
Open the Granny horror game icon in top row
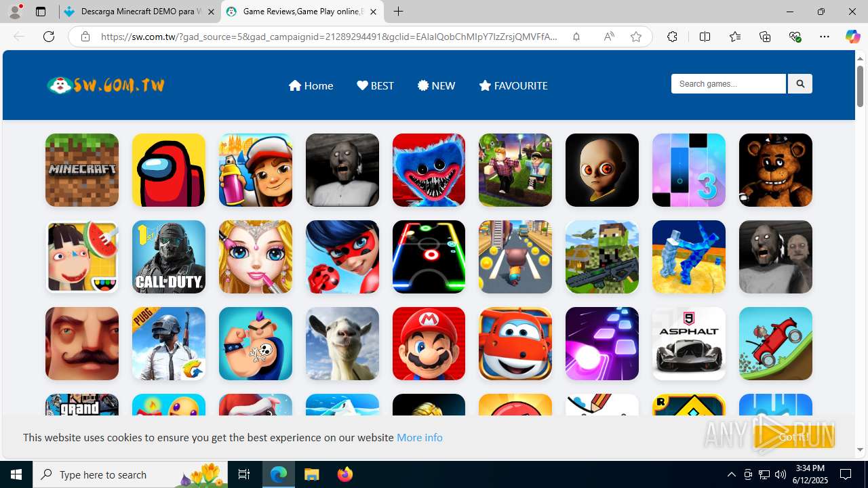coord(342,170)
